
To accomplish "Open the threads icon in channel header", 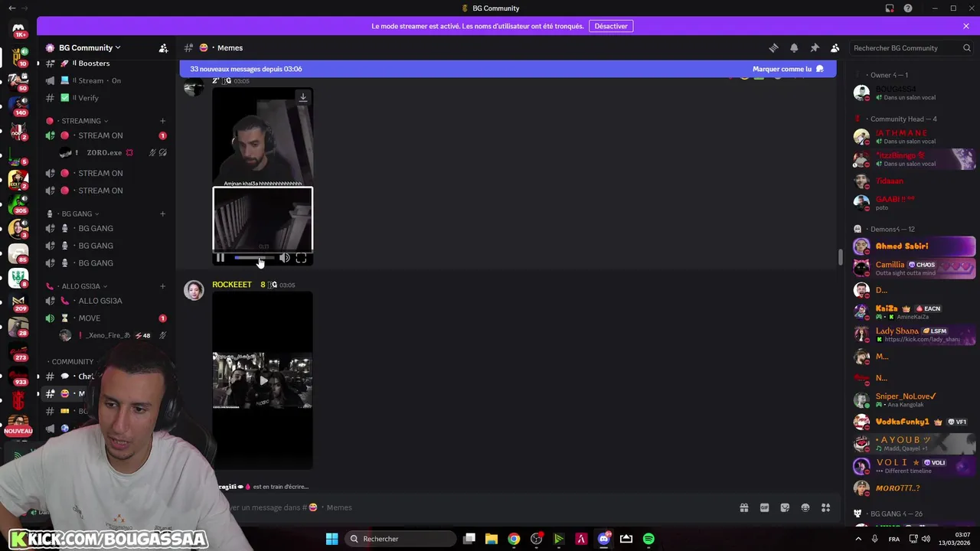I will [773, 47].
